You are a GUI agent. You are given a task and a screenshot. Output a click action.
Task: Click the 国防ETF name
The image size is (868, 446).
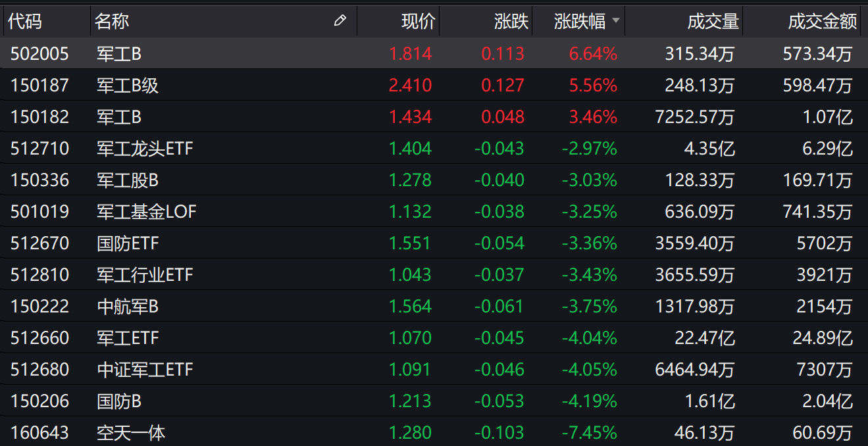pyautogui.click(x=128, y=243)
